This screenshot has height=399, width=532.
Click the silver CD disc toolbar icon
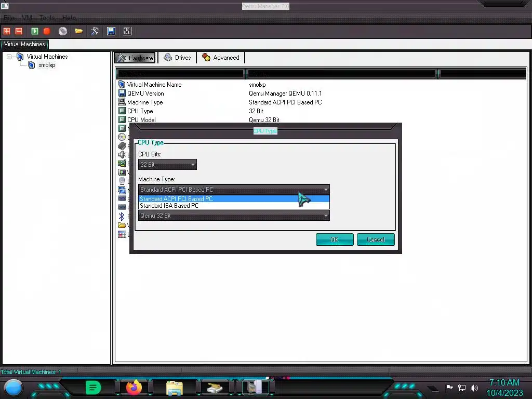(x=63, y=31)
